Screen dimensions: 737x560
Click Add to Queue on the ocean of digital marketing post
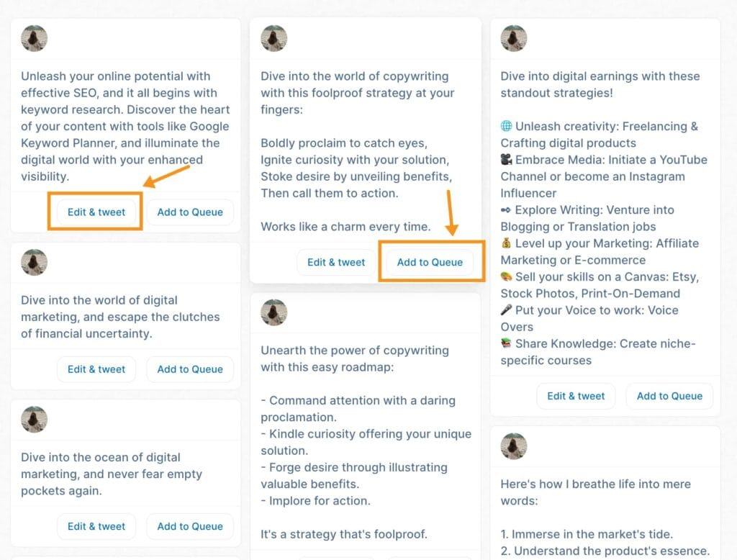point(189,526)
